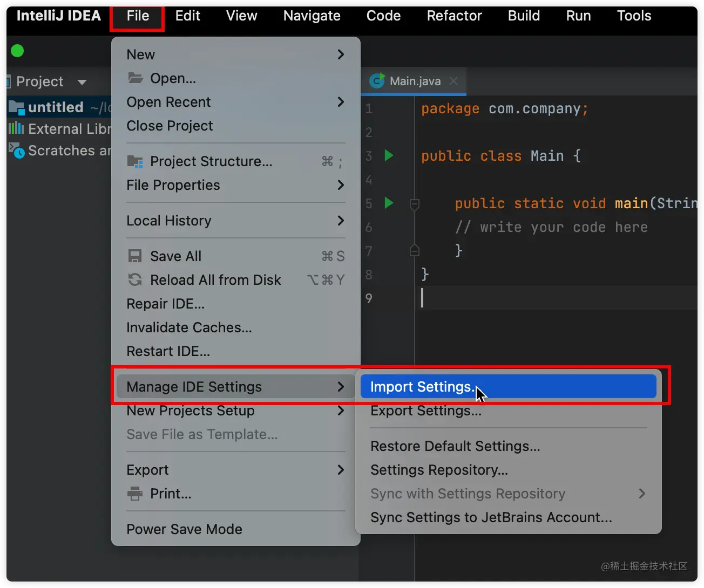Screen dimensions: 704x588
Task: Expand the Open Recent submenu arrow
Action: (341, 102)
